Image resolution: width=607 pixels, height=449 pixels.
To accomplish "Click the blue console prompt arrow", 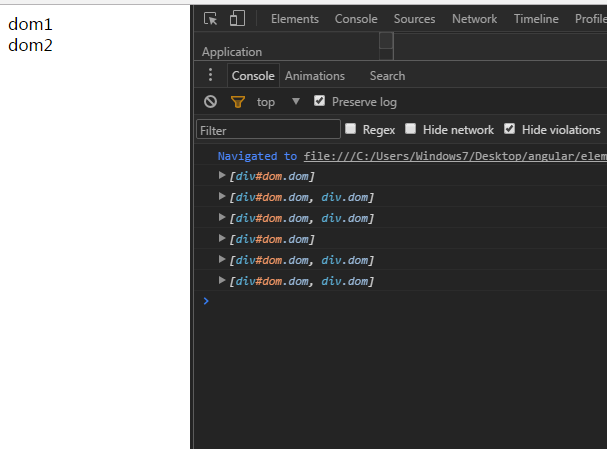I will click(206, 300).
